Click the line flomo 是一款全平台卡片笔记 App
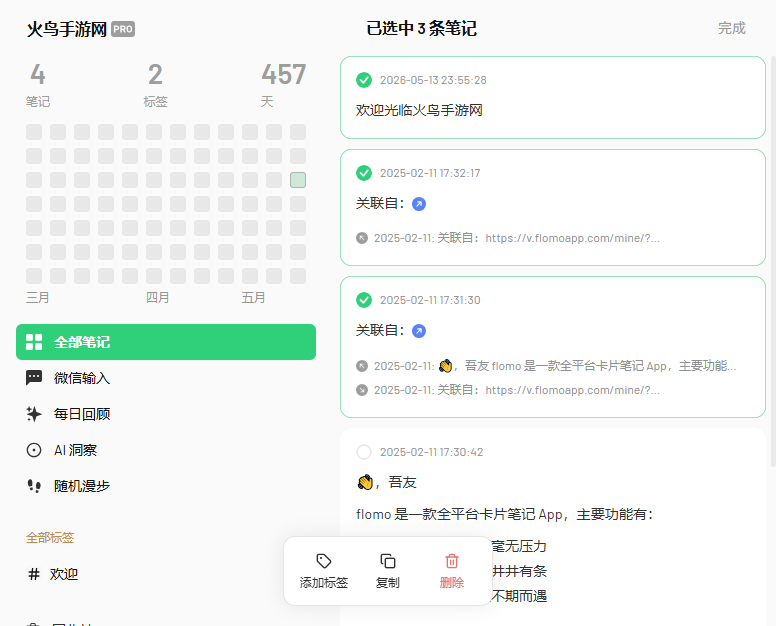The width and height of the screenshot is (776, 626). coord(505,514)
